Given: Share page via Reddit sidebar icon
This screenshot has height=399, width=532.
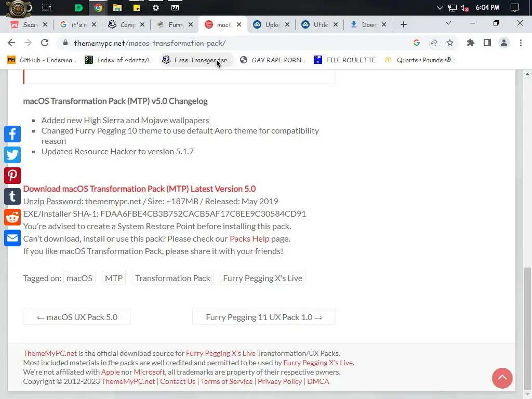Looking at the screenshot, I should tap(12, 217).
